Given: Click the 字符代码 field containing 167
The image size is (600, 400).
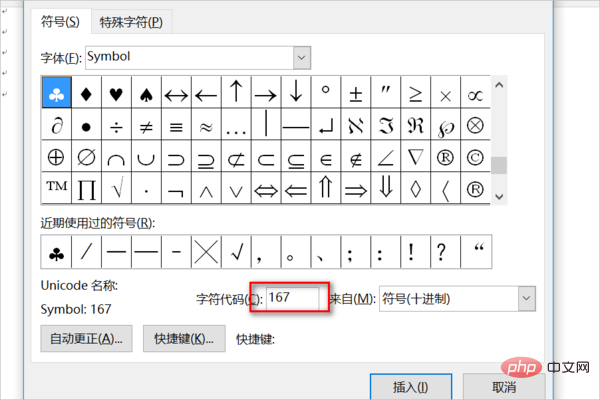Looking at the screenshot, I should tap(292, 298).
